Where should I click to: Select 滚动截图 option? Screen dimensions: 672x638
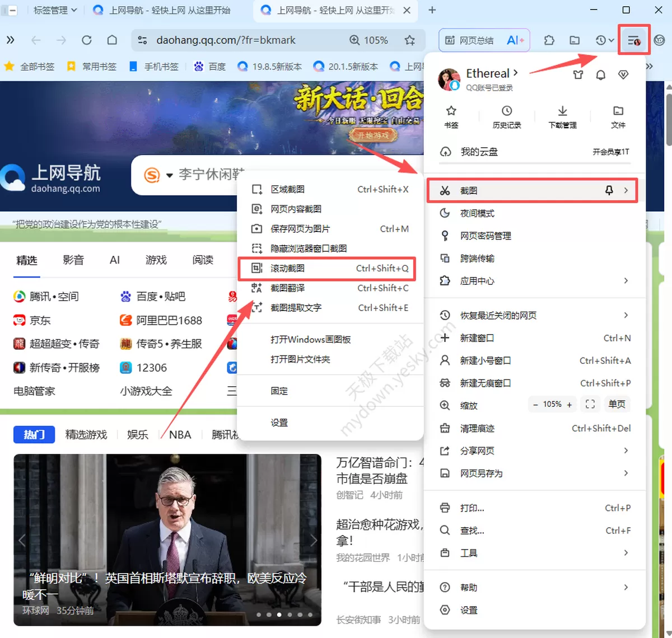(330, 268)
